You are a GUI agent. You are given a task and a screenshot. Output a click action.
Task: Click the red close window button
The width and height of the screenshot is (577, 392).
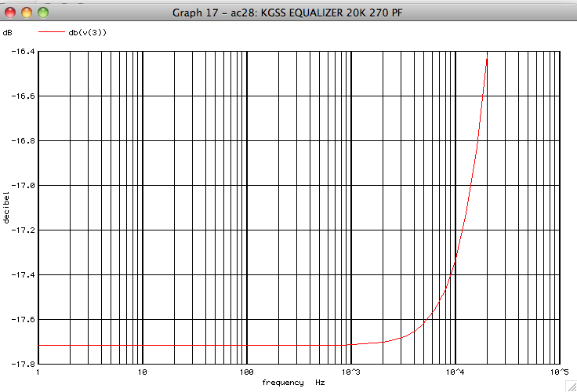click(11, 13)
